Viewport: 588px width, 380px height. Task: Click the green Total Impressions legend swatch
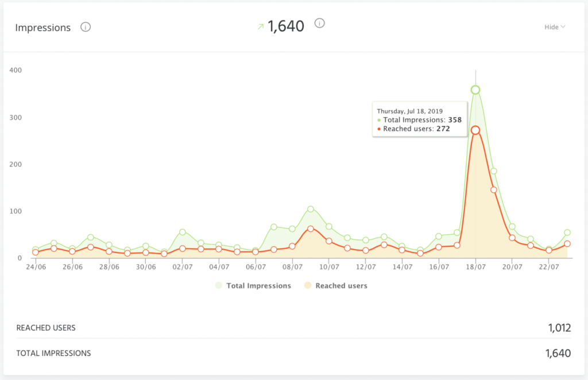point(219,285)
